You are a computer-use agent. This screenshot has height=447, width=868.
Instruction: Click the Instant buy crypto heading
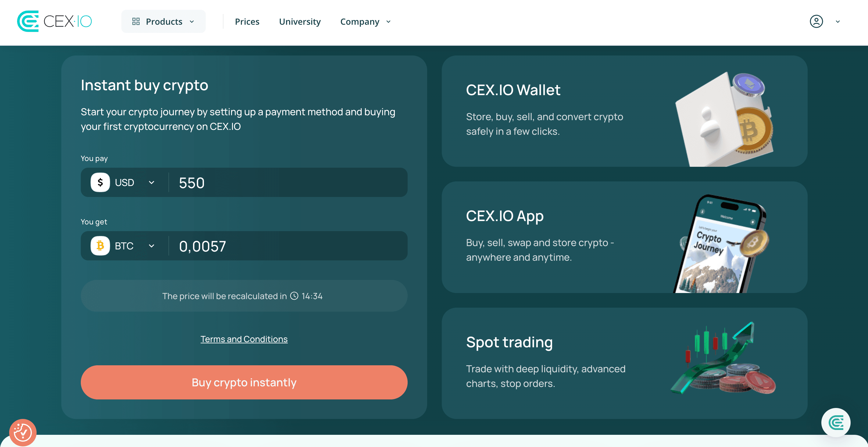(x=144, y=85)
